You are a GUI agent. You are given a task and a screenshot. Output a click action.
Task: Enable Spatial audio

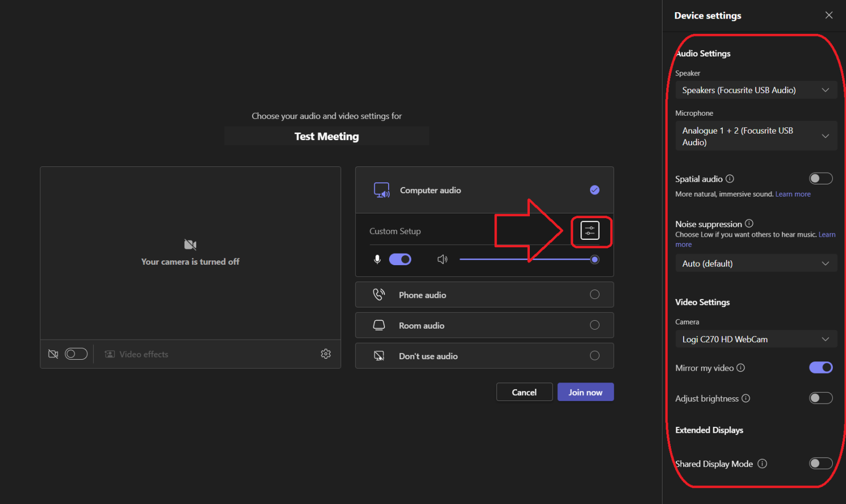pos(821,179)
